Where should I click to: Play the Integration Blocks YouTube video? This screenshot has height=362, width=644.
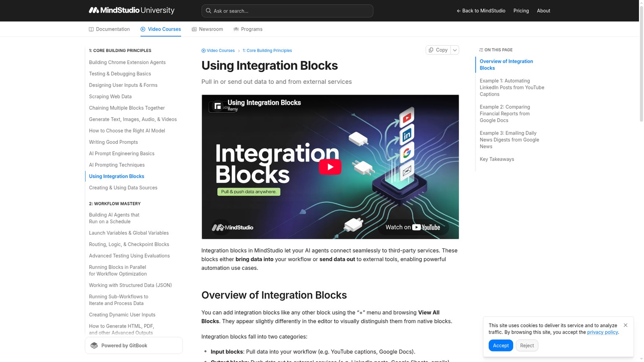click(x=330, y=167)
